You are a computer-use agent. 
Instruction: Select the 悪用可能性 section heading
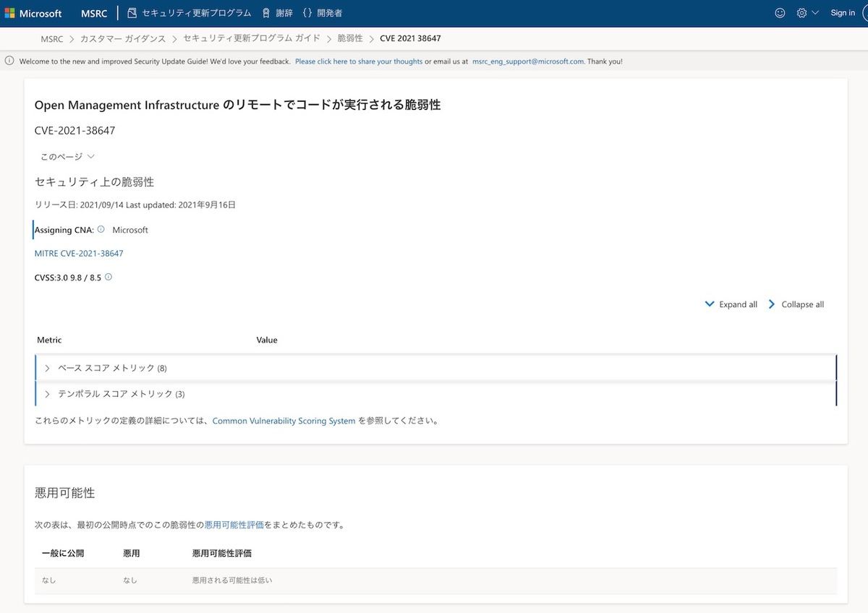(64, 493)
